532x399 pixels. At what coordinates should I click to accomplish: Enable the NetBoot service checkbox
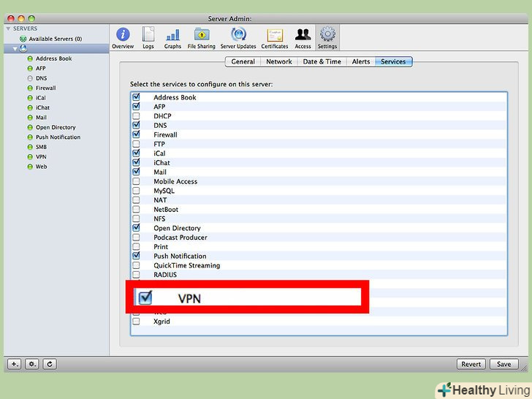point(136,209)
